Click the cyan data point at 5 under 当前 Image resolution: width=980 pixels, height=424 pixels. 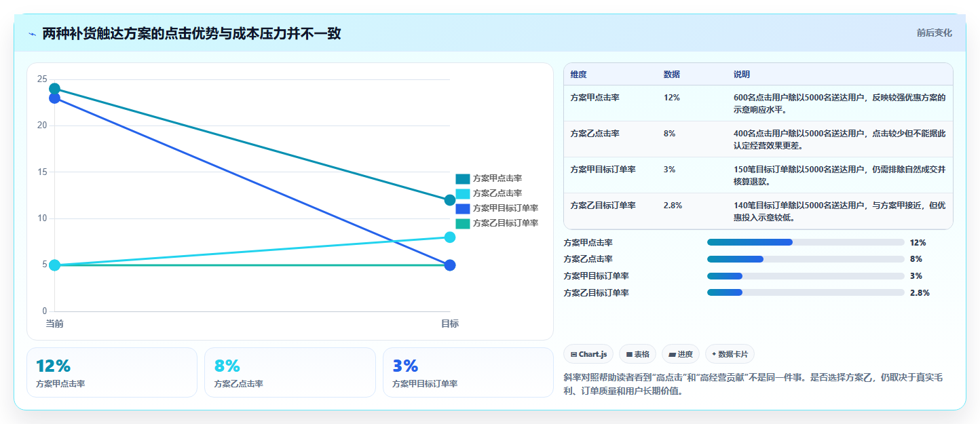(x=55, y=265)
